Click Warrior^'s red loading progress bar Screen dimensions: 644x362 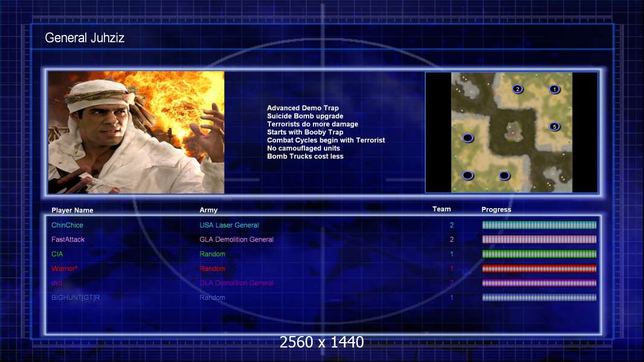coord(539,268)
